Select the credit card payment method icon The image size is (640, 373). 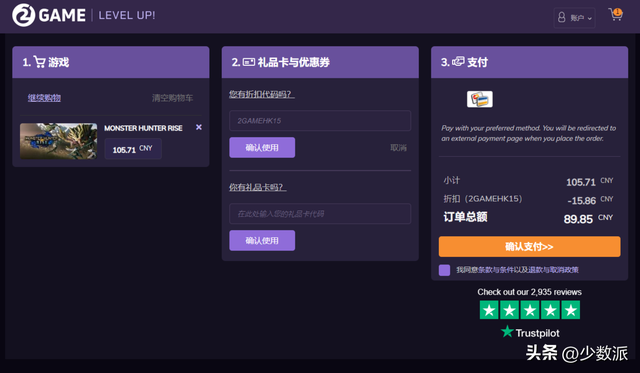click(x=480, y=99)
